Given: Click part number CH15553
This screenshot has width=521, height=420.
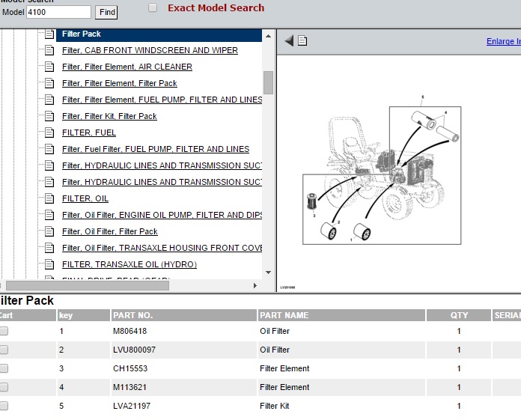Looking at the screenshot, I should click(x=130, y=368).
